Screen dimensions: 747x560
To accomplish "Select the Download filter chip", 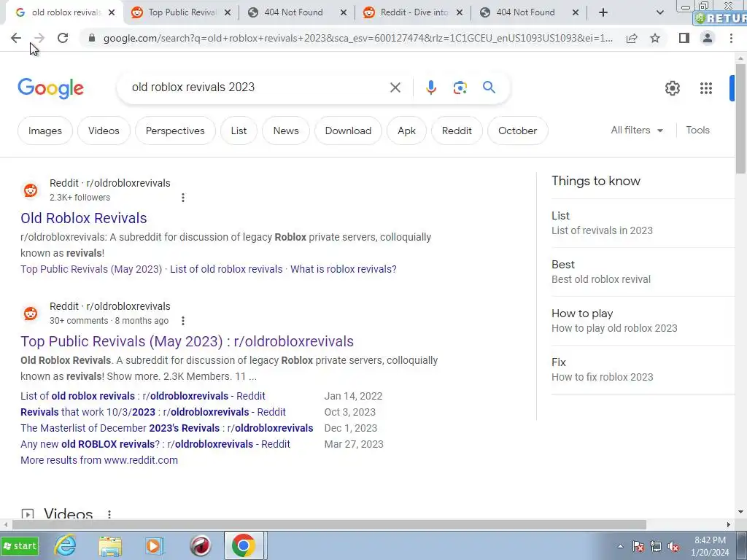I will click(348, 131).
